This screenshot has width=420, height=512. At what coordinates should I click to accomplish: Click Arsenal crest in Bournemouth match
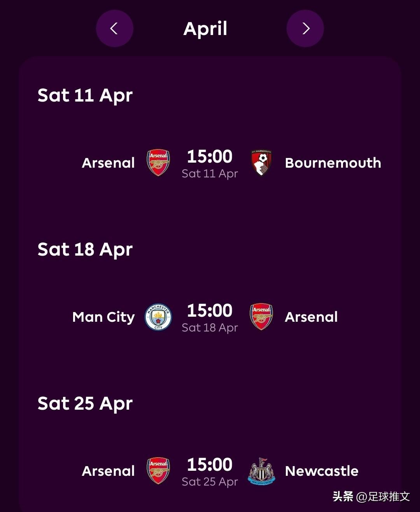158,163
